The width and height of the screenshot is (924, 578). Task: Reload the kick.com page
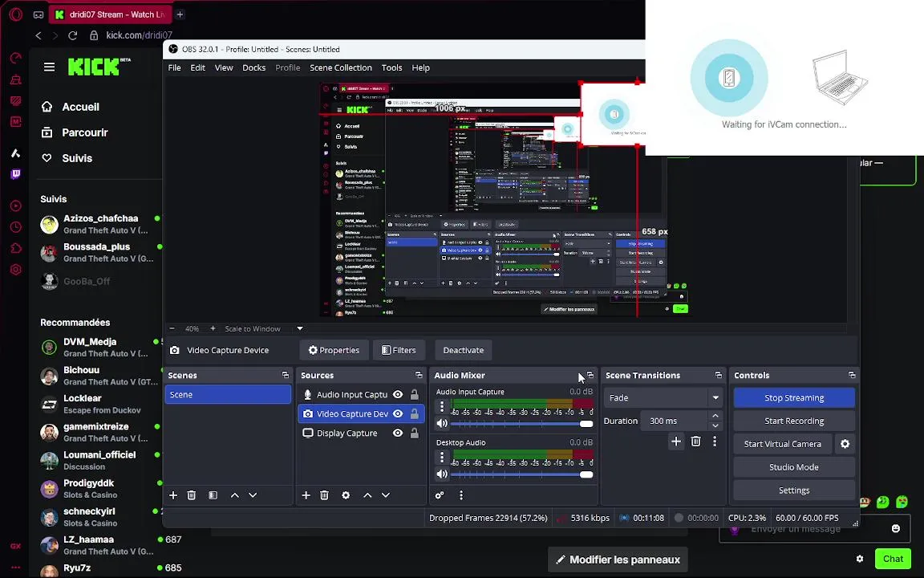tap(73, 35)
